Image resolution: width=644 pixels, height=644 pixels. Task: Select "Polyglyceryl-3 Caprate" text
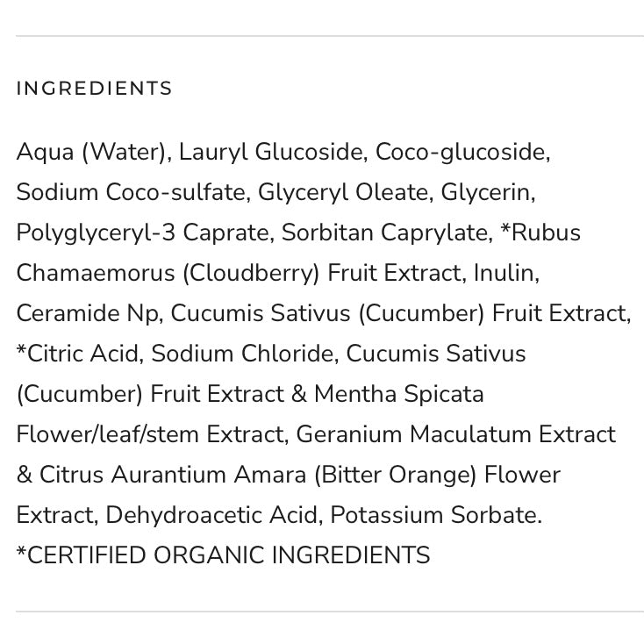(142, 233)
